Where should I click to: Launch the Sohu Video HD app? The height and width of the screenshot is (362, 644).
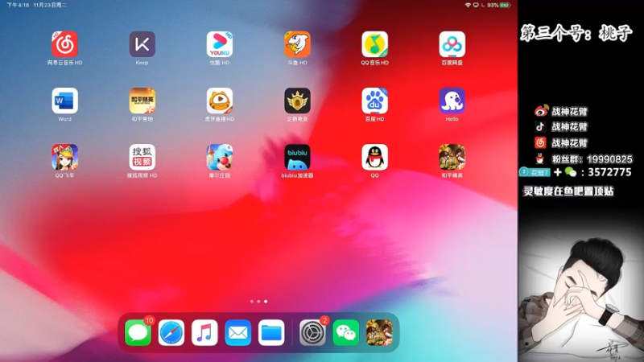pyautogui.click(x=142, y=157)
